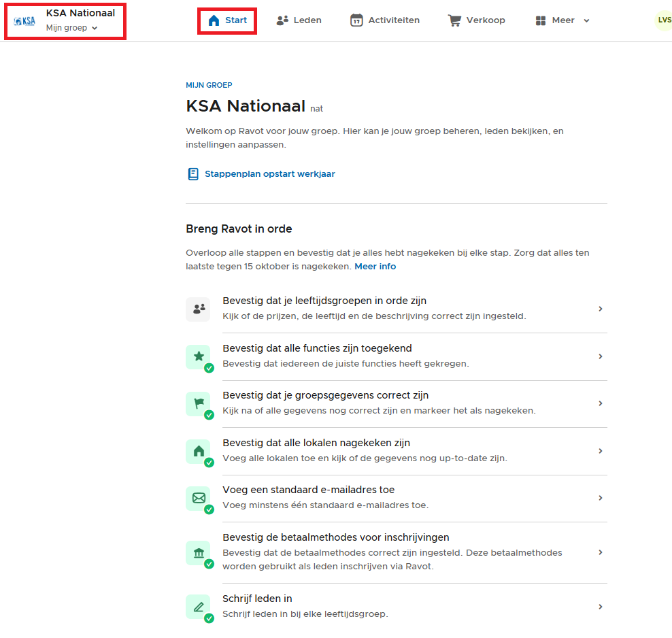Screen dimensions: 672x638
Task: Click 'Voeg minstens één standaard e-mailadres toe.' text
Action: [326, 505]
